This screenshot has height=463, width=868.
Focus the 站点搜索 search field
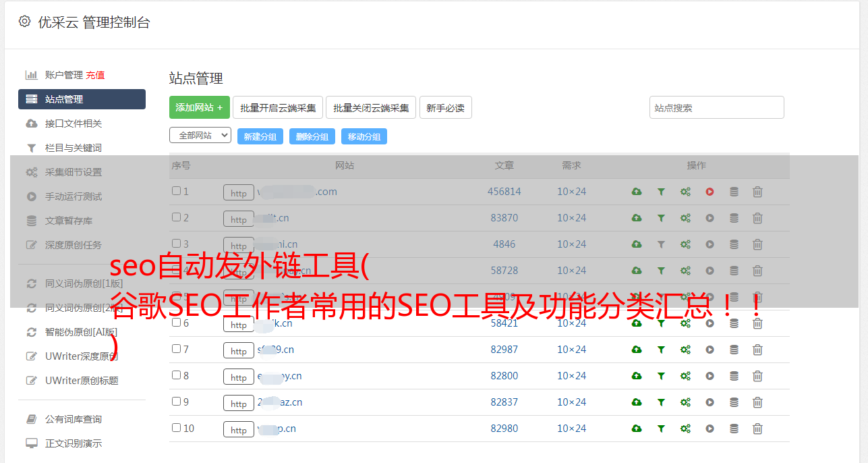[717, 107]
